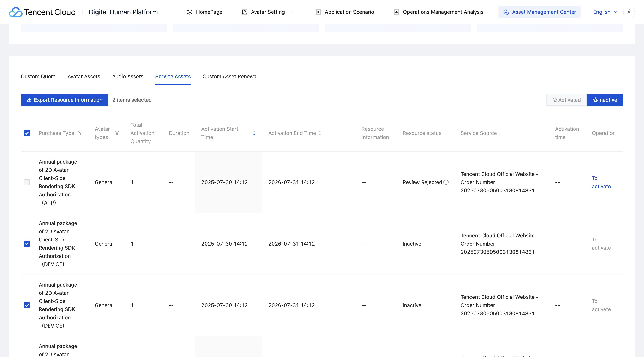The height and width of the screenshot is (357, 644).
Task: Open the user profile avatar icon
Action: [629, 12]
